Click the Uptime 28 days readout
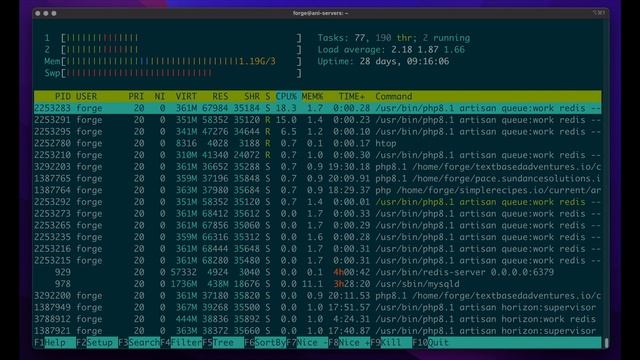The width and height of the screenshot is (640, 360). [383, 61]
